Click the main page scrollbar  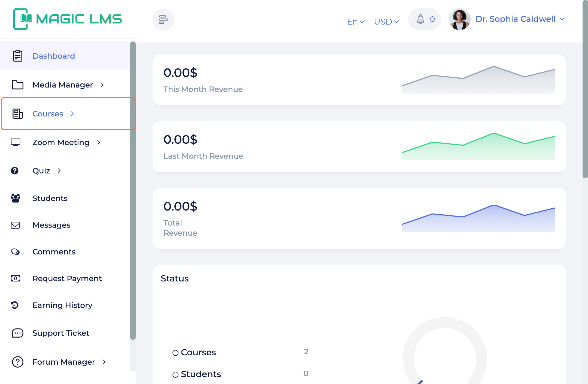pos(585,89)
